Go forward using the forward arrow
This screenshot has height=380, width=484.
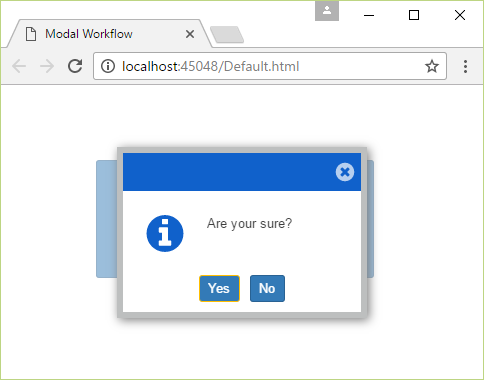[x=47, y=66]
